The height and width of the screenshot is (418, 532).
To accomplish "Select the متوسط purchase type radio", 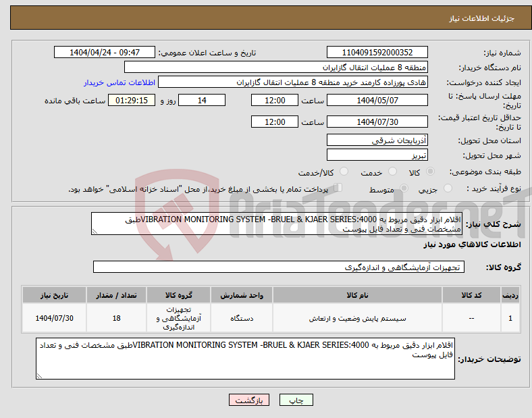I will 404,188.
